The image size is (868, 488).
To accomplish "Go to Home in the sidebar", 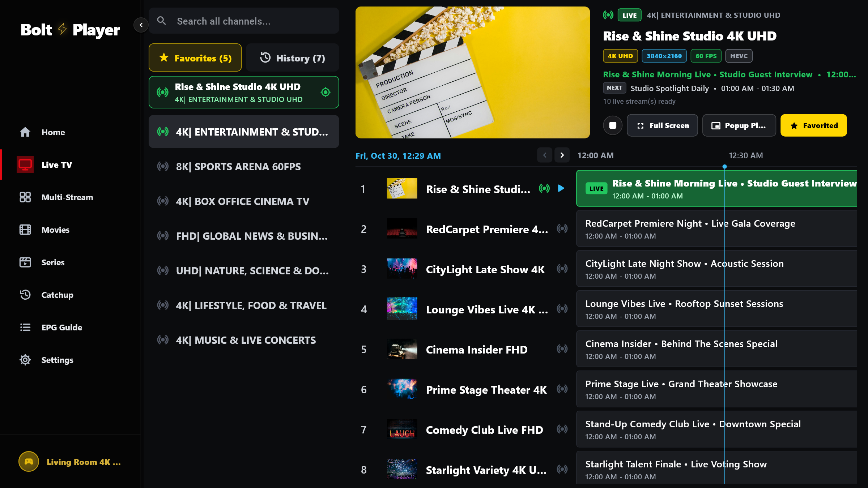I will [x=53, y=132].
